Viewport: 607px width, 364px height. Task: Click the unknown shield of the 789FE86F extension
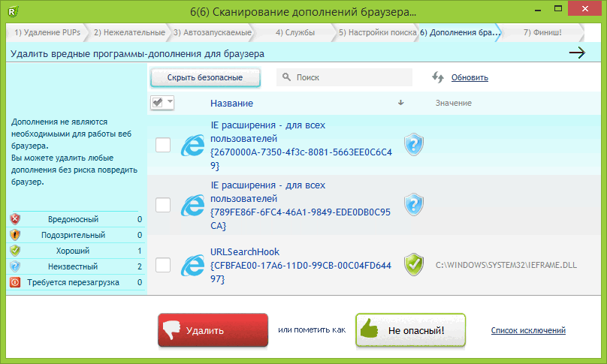414,203
